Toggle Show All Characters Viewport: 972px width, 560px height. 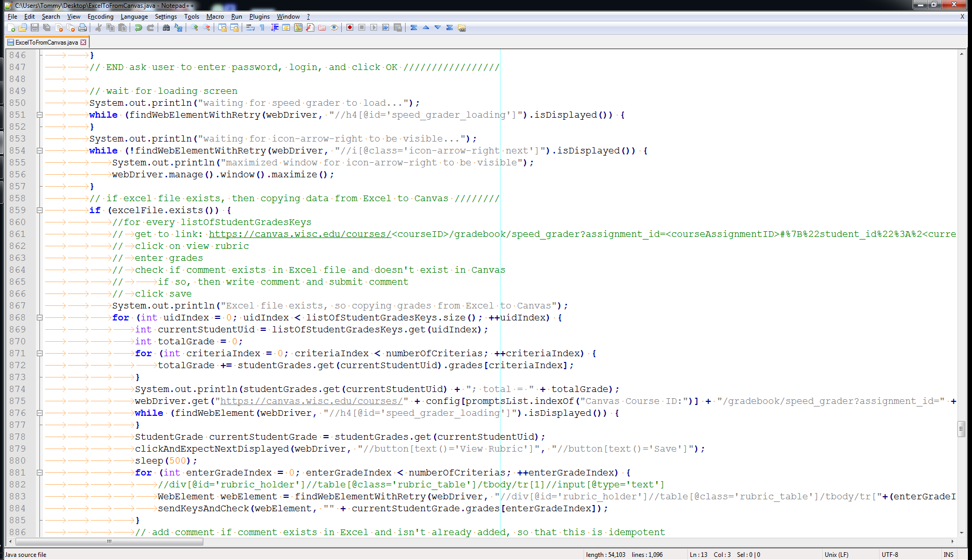coord(262,27)
